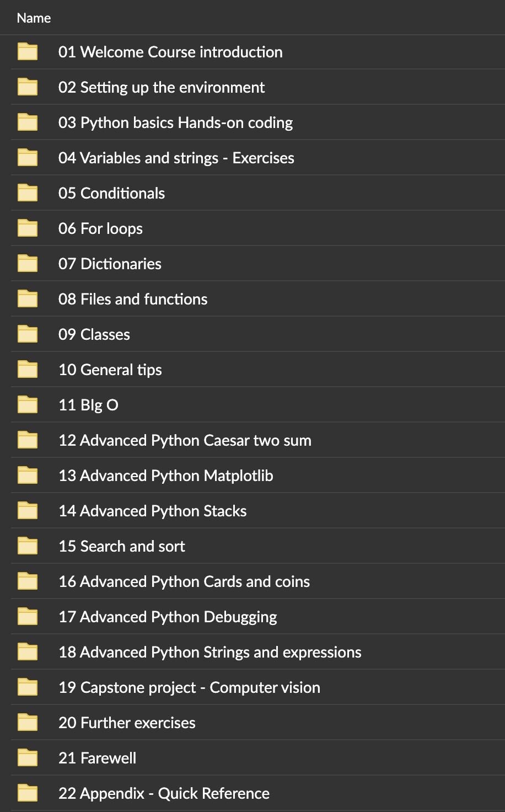Viewport: 505px width, 812px height.
Task: Select the 07 Dictionaries folder name
Action: tap(110, 264)
